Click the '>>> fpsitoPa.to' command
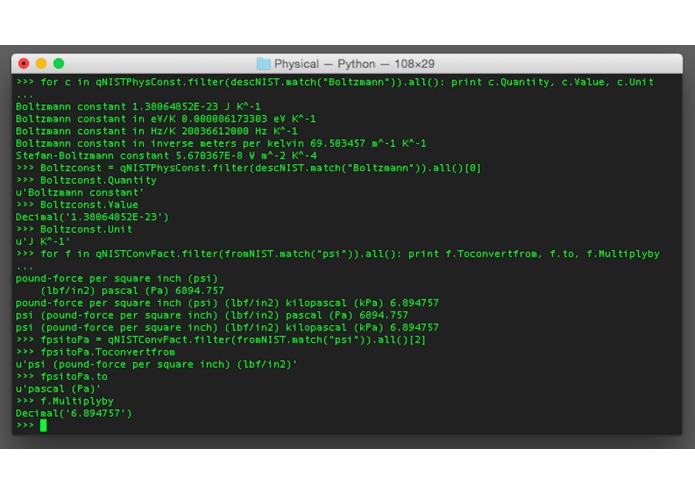The image size is (695, 494). coord(62,377)
